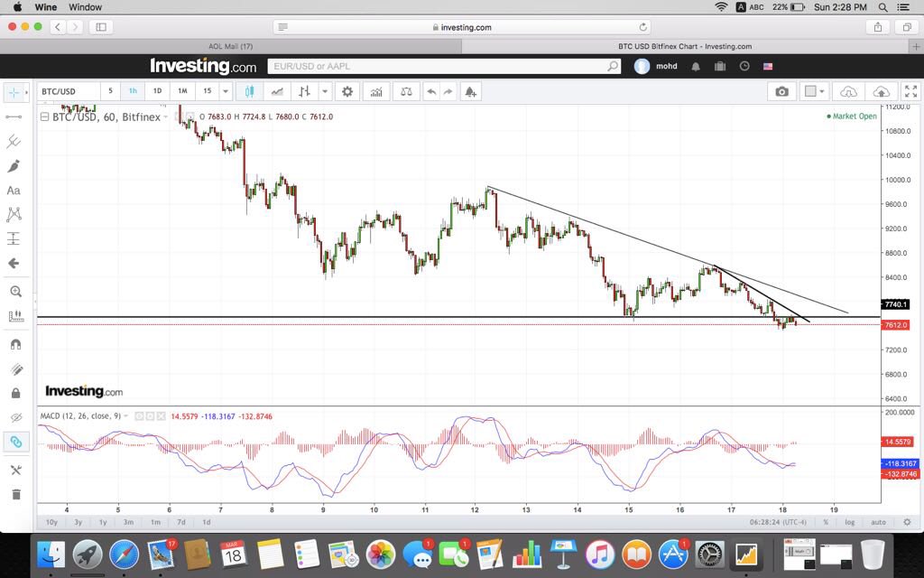Open chart properties gear button
The image size is (924, 578).
pos(347,91)
